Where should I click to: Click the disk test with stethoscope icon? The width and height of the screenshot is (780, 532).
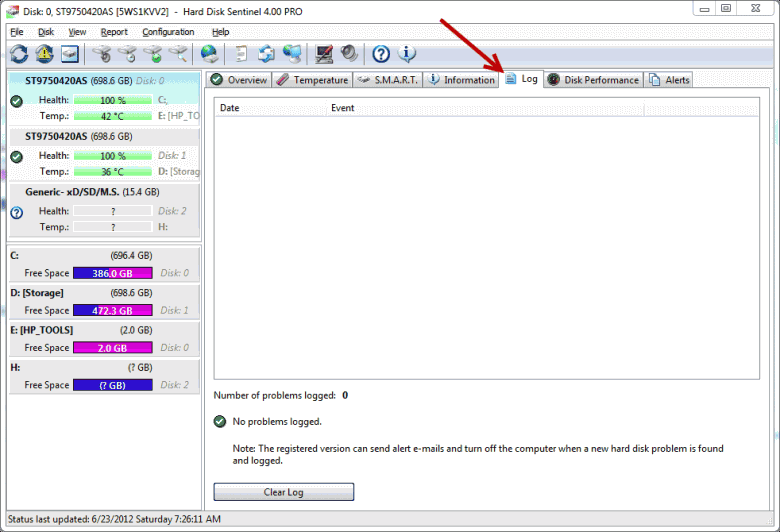102,54
